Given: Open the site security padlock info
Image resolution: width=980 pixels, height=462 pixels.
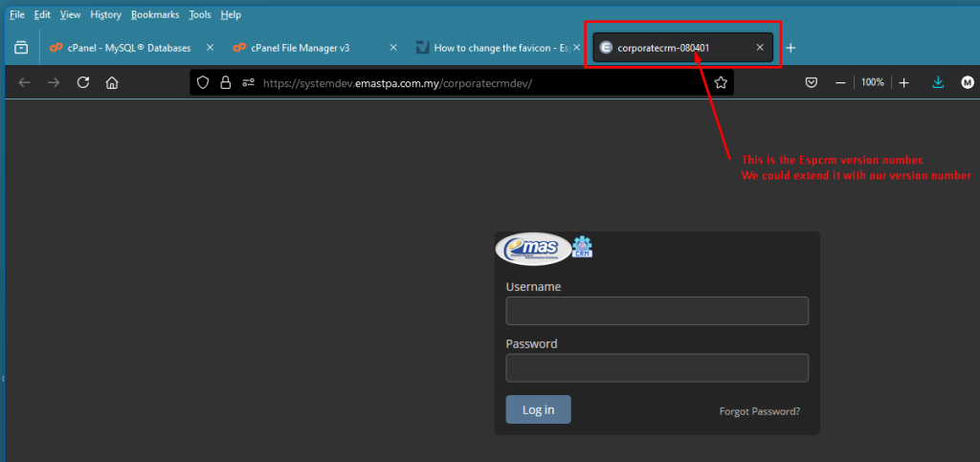Looking at the screenshot, I should click(x=225, y=83).
